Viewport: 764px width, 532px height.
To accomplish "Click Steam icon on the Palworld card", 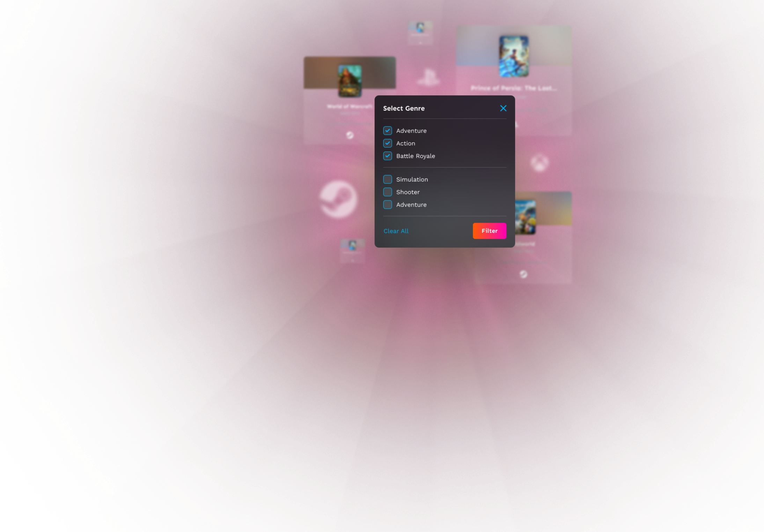I will pyautogui.click(x=523, y=274).
